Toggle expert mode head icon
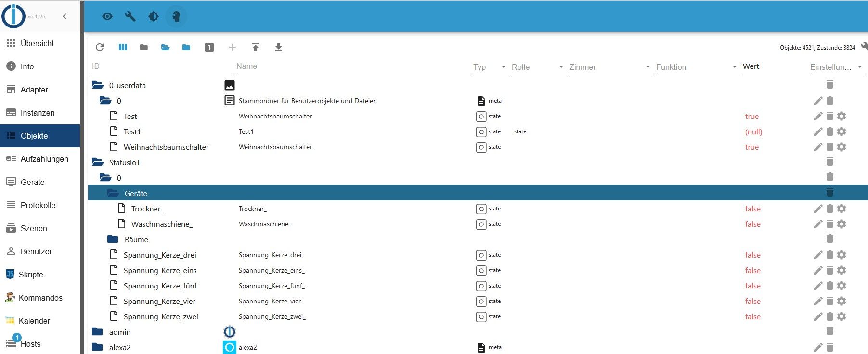Viewport: 868px width, 354px height. (176, 16)
